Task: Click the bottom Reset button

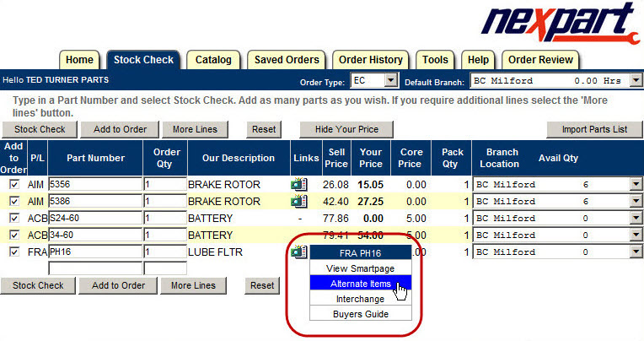Action: (x=262, y=285)
